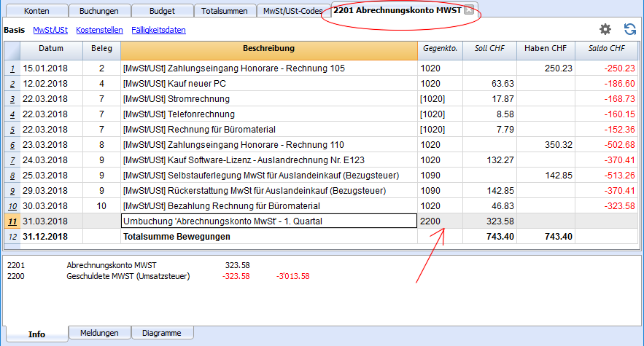Select row number 1 link

pos(12,68)
